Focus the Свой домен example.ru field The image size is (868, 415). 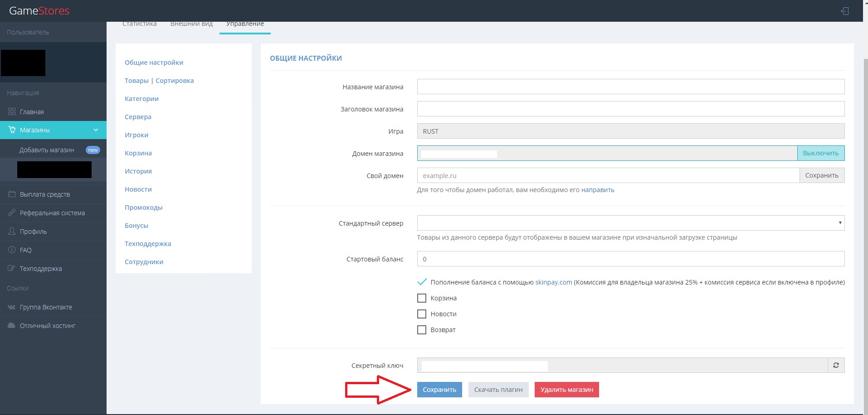point(608,175)
